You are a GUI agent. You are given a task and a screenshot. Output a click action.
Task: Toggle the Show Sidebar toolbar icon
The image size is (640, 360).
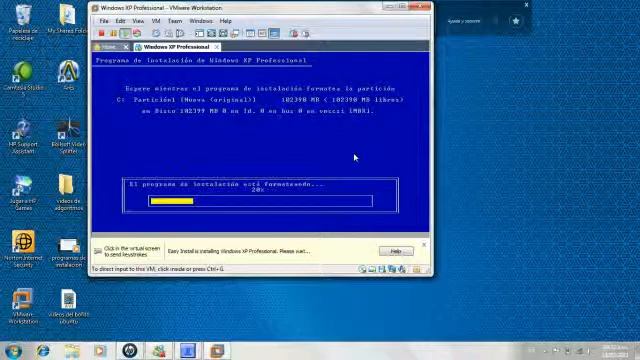point(199,33)
